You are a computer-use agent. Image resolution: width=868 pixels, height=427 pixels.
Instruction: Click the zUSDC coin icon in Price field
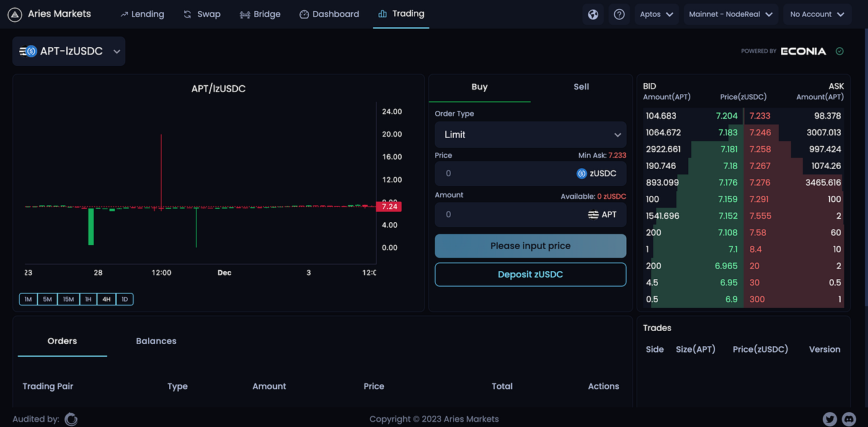pos(582,174)
